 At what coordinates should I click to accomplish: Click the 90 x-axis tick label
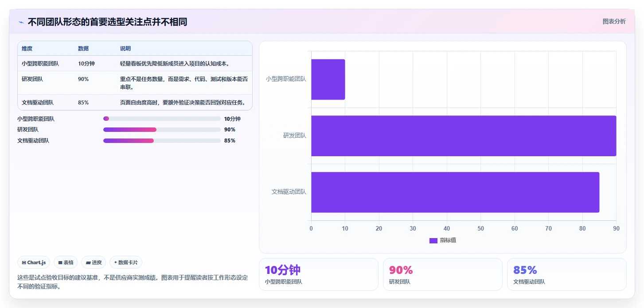(616, 228)
